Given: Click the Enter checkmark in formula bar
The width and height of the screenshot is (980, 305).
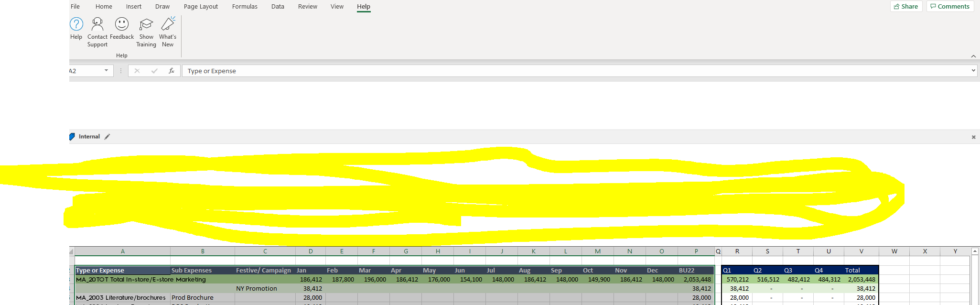Looking at the screenshot, I should point(154,71).
